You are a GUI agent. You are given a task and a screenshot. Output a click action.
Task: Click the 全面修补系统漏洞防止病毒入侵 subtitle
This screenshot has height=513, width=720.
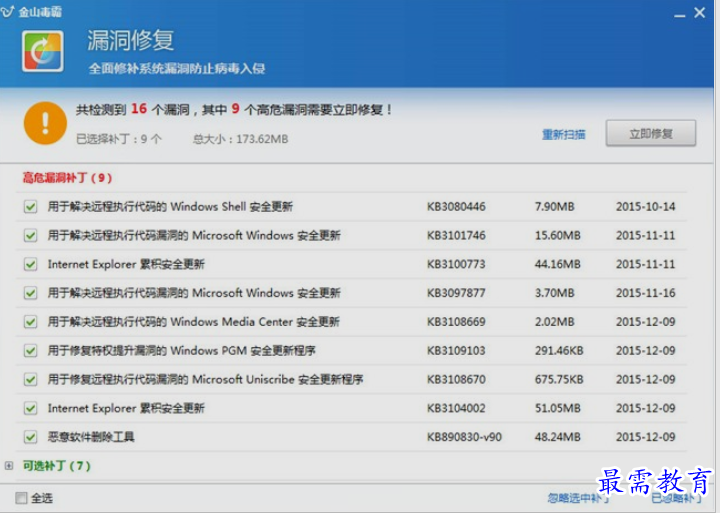point(177,69)
